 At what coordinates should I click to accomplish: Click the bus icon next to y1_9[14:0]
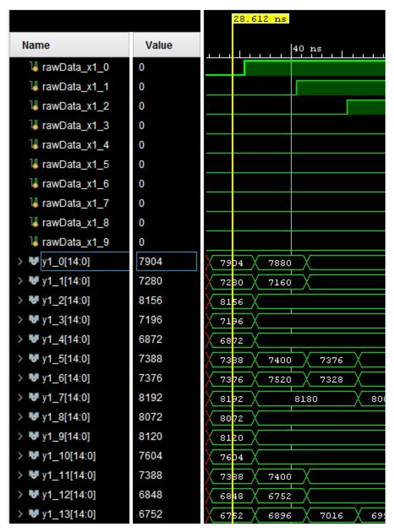pos(34,436)
